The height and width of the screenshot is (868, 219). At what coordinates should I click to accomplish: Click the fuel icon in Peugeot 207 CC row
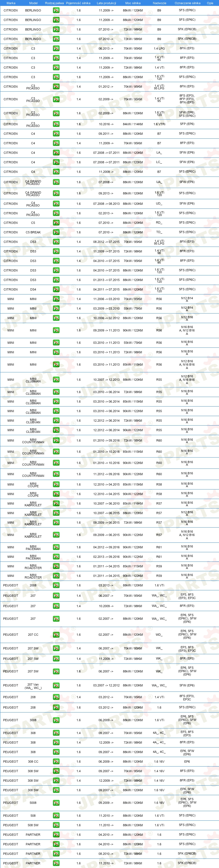pyautogui.click(x=56, y=635)
